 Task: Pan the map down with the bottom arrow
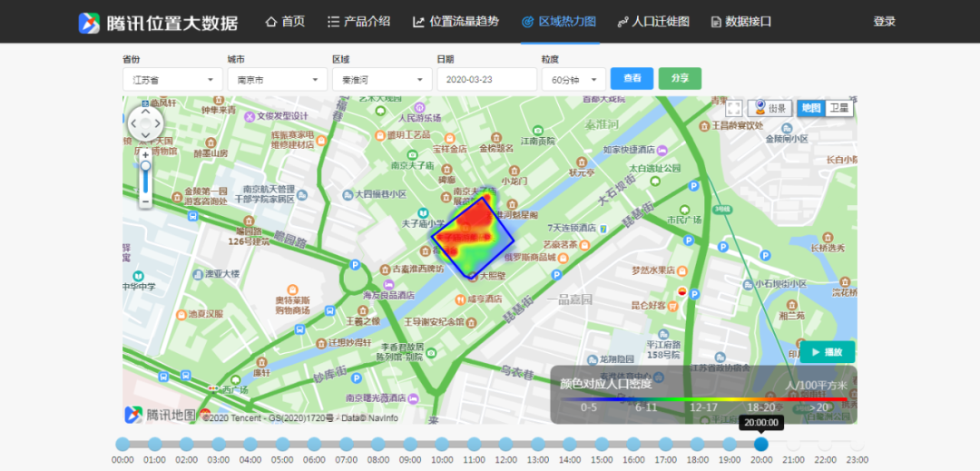145,135
